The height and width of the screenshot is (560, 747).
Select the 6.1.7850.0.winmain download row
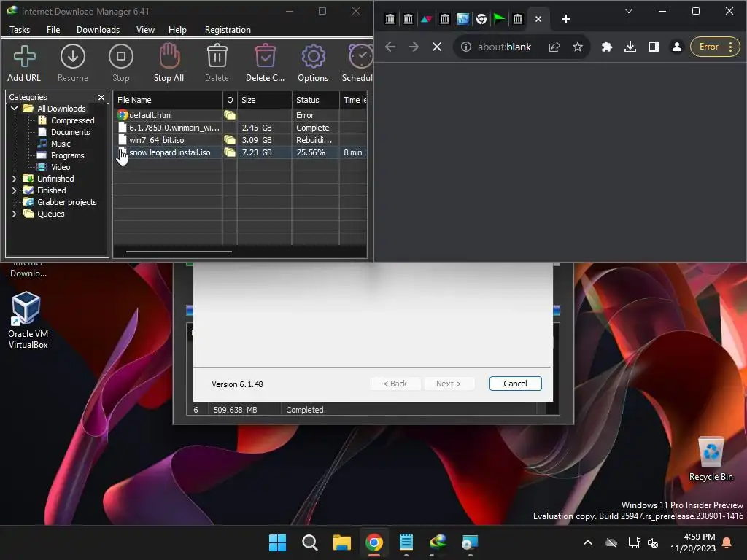(x=240, y=128)
